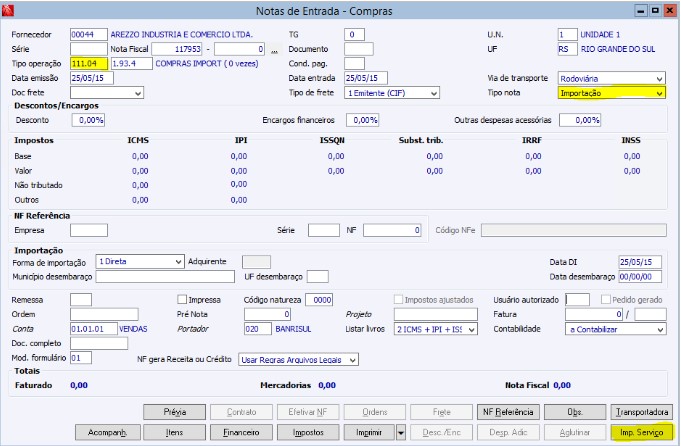Open NF gera Receita ou Crédito dropdown
This screenshot has height=446, width=681.
[x=298, y=360]
